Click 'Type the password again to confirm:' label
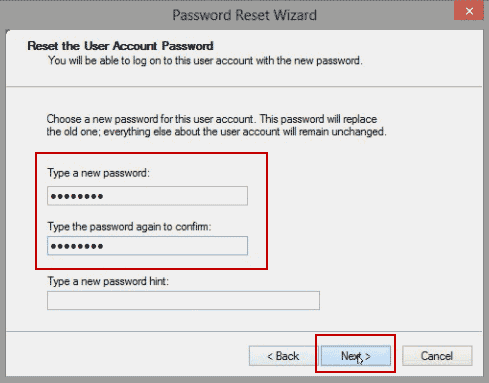489x383 pixels. [129, 227]
